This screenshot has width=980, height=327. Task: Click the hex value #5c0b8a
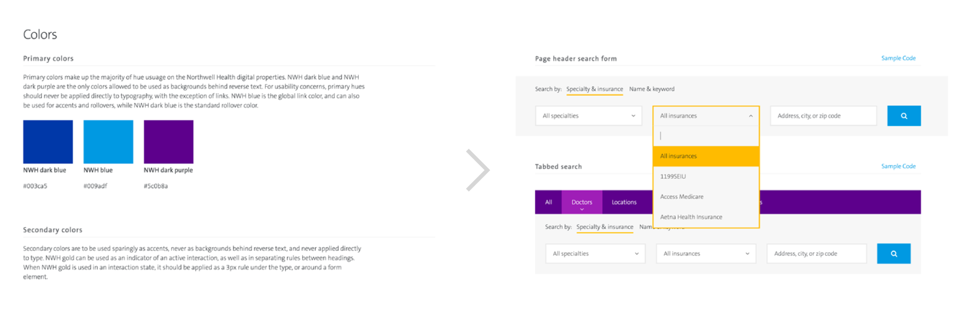[156, 186]
